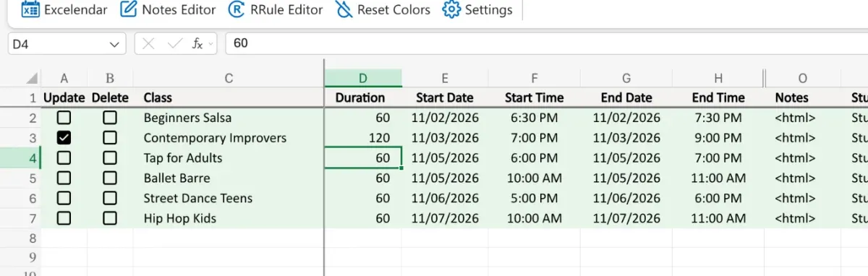Select the Street Dance Teens cell

(229, 199)
